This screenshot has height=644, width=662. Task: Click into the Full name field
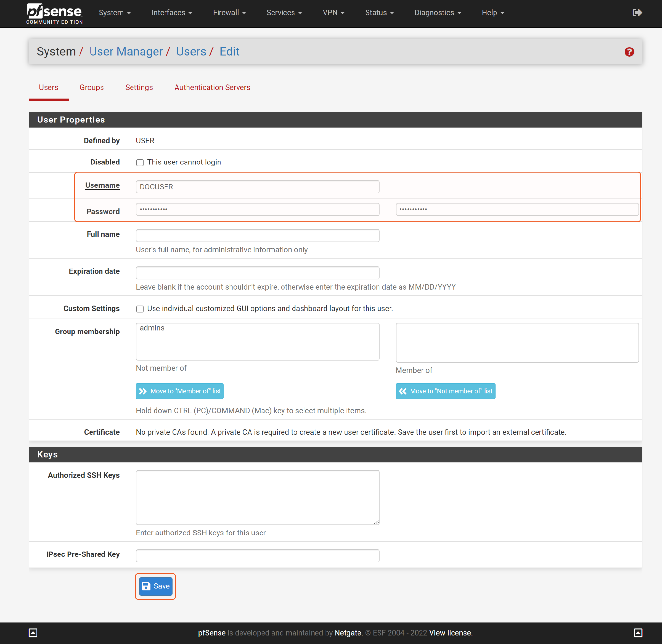pyautogui.click(x=257, y=236)
